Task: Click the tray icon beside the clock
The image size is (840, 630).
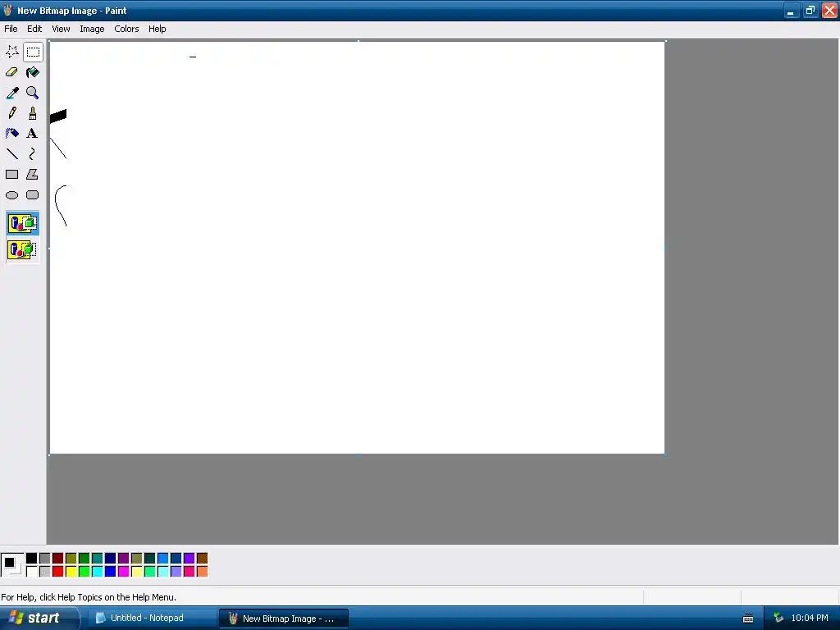Action: click(778, 619)
